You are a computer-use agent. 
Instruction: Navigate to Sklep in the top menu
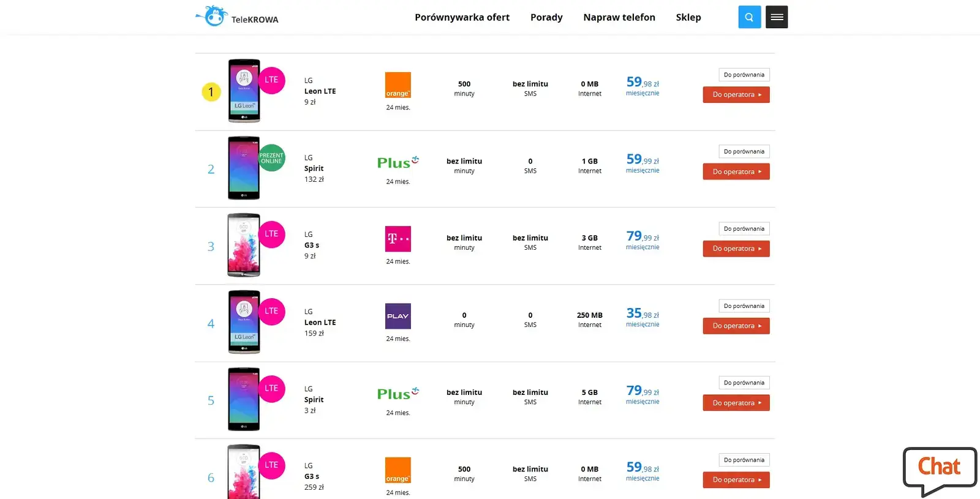click(688, 17)
